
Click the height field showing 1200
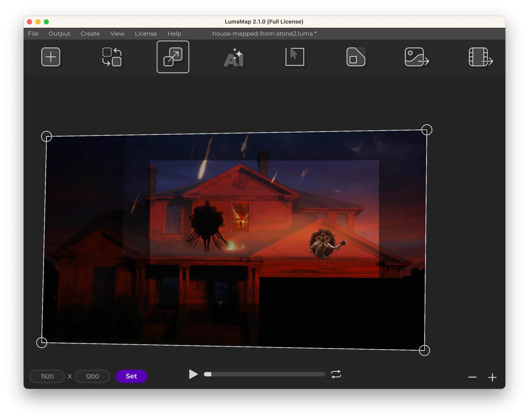pos(92,376)
